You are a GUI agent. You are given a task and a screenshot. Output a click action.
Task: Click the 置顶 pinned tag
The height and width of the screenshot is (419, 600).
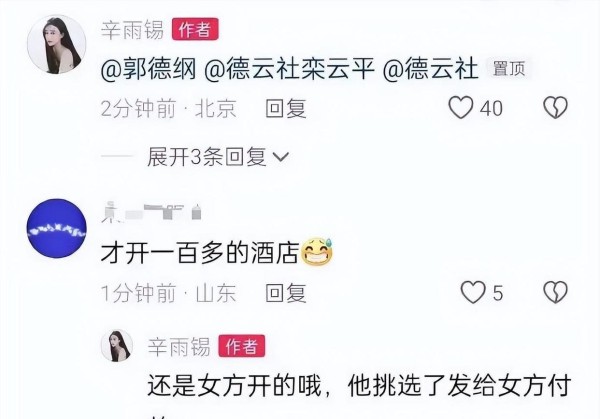tap(509, 69)
